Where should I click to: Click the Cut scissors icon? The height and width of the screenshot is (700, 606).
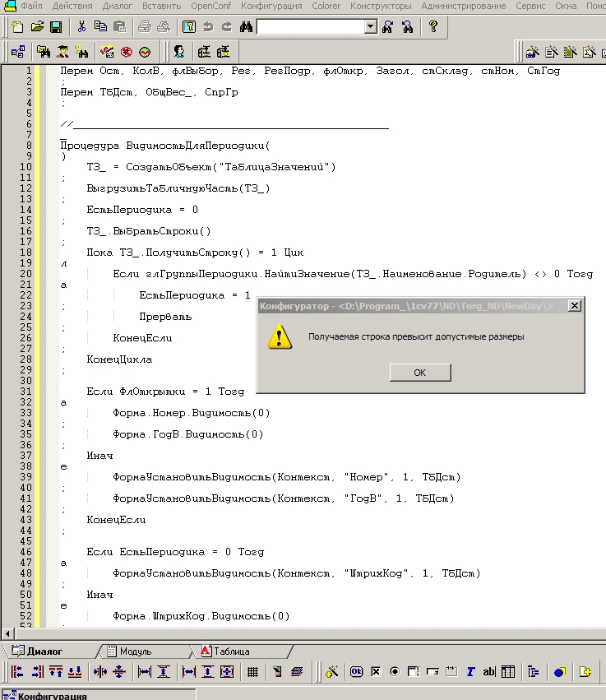(x=81, y=27)
